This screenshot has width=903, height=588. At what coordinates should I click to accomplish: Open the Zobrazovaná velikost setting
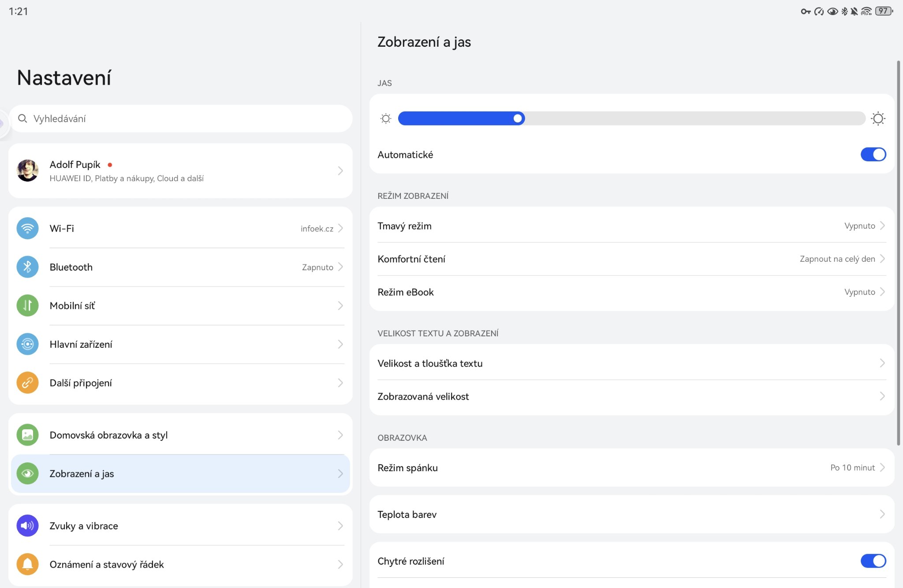[x=631, y=396]
